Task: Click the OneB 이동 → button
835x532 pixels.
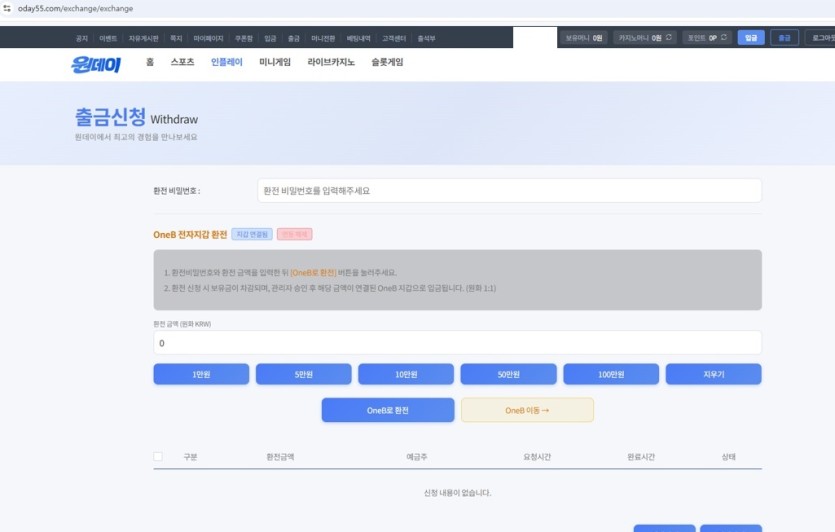Action: pyautogui.click(x=527, y=410)
